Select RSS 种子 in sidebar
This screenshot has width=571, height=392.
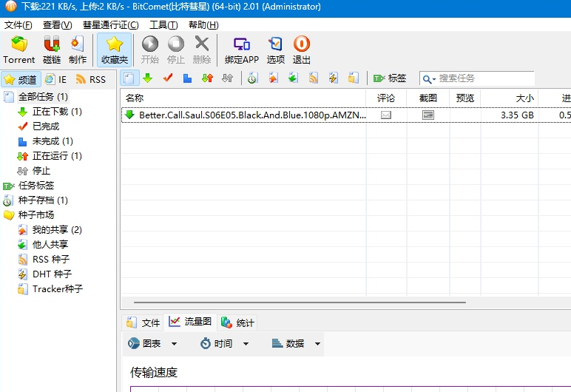(50, 259)
